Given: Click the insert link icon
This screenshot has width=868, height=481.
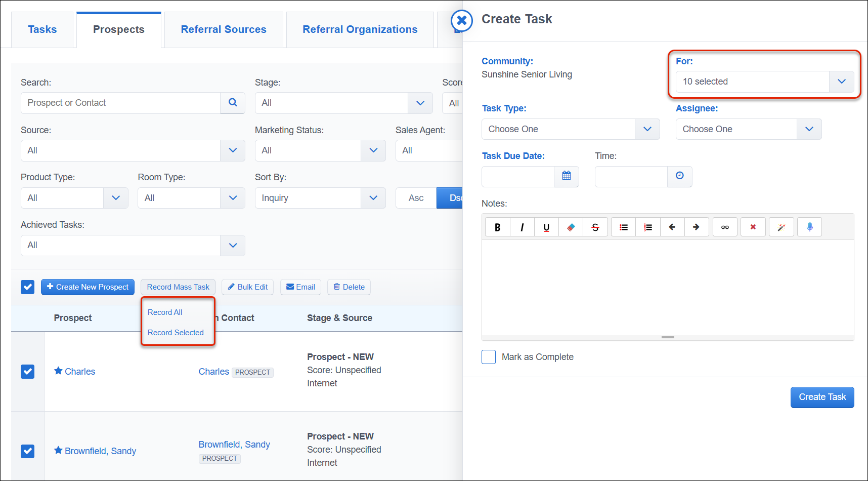Looking at the screenshot, I should point(725,227).
